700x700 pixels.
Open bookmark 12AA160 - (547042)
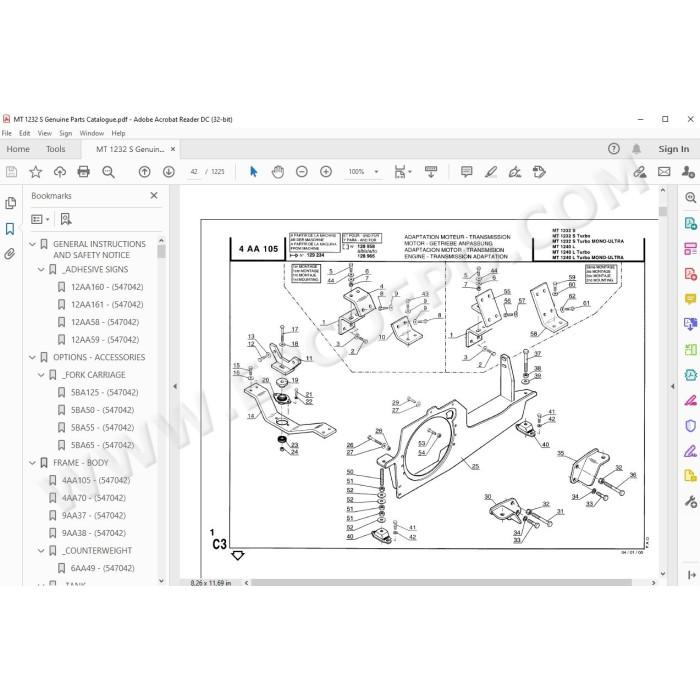[x=107, y=287]
